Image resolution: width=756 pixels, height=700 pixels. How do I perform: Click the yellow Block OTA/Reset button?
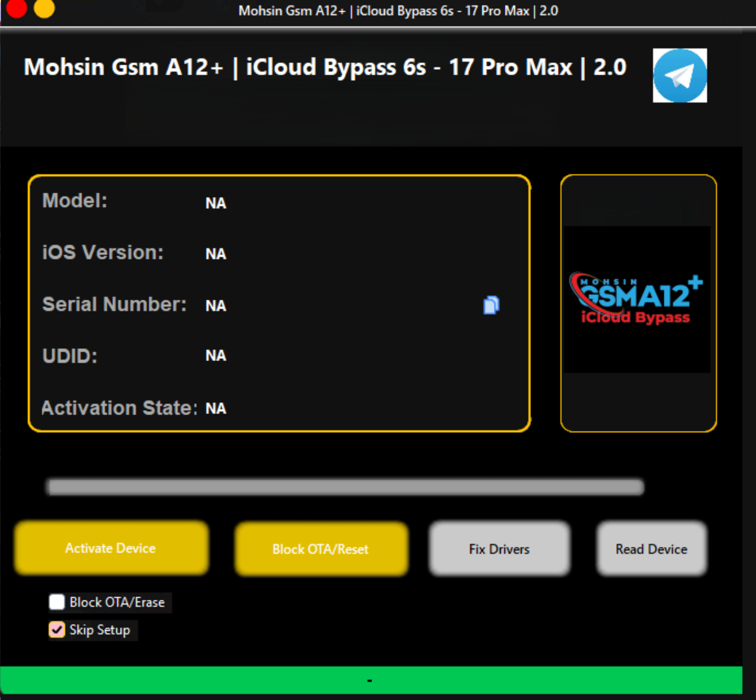[x=321, y=549]
